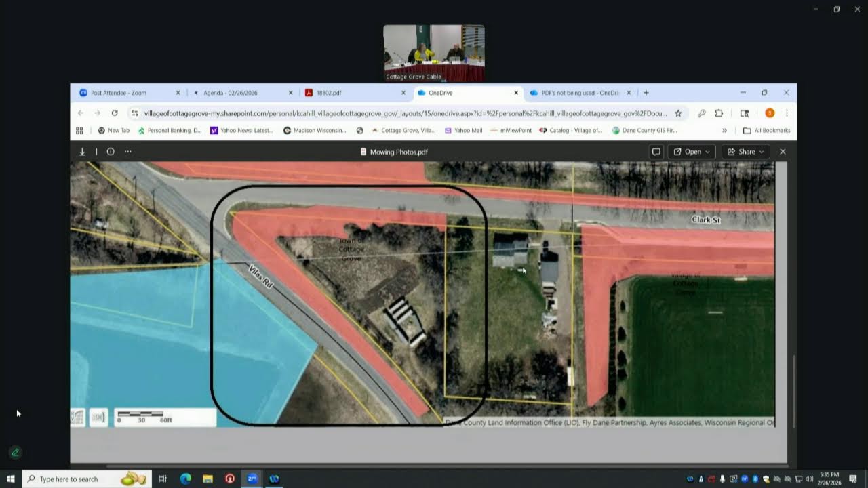Image resolution: width=868 pixels, height=488 pixels.
Task: Expand the Share dropdown in viewer
Action: (746, 152)
